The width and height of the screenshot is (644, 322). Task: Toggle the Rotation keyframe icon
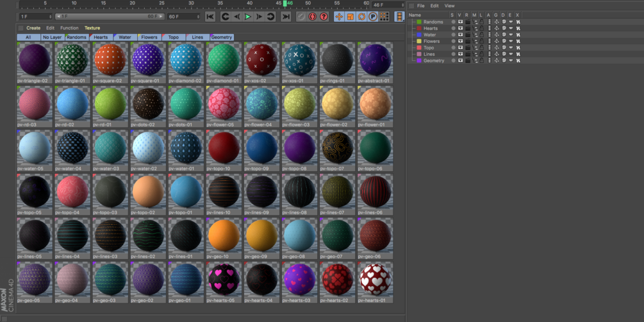tap(361, 17)
